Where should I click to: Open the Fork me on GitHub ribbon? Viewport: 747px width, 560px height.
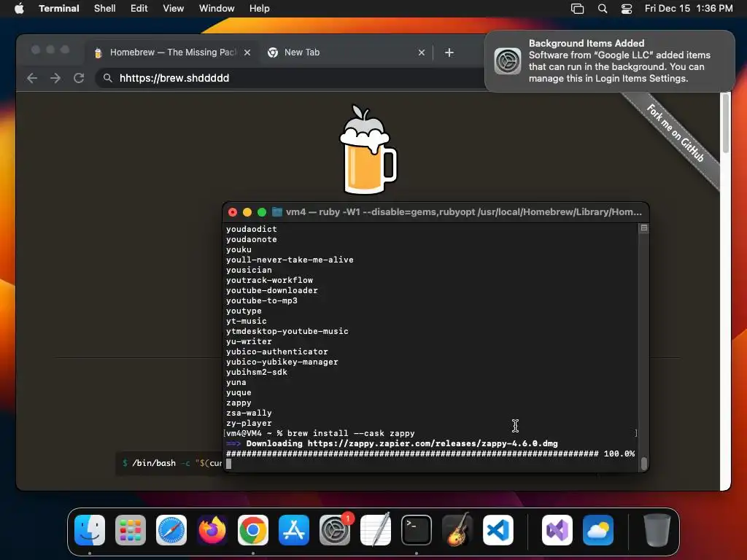[675, 133]
